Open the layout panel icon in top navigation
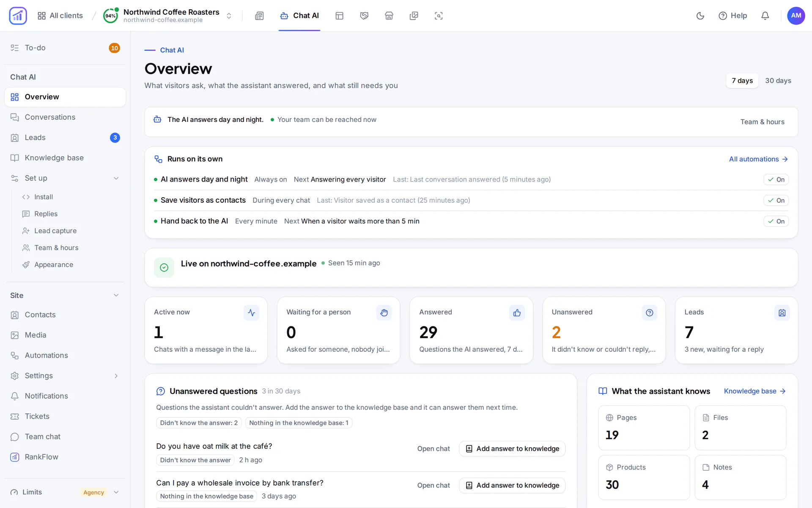Image resolution: width=812 pixels, height=508 pixels. 339,16
